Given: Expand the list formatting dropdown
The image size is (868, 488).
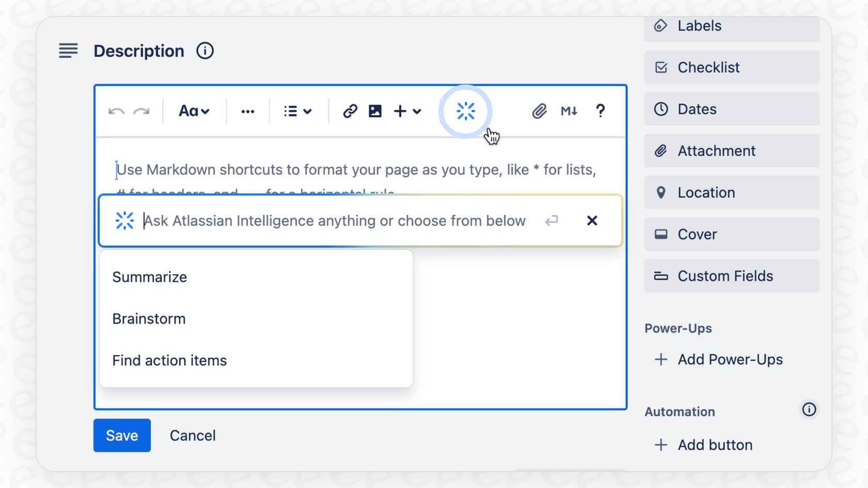Looking at the screenshot, I should tap(297, 111).
